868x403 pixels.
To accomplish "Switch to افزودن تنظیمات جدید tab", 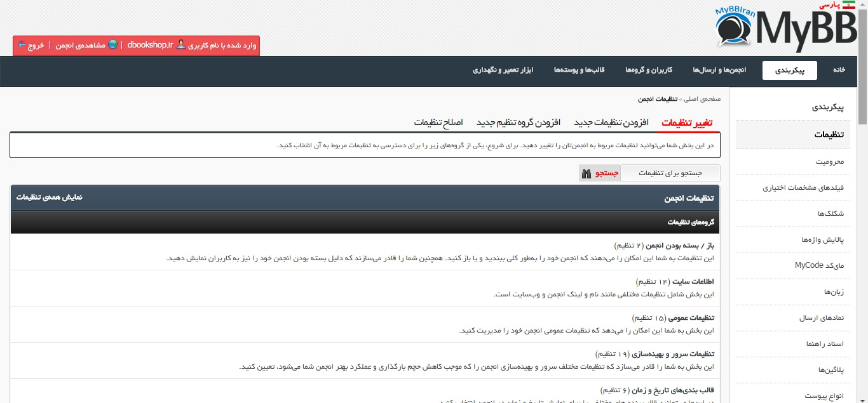I will (x=611, y=122).
